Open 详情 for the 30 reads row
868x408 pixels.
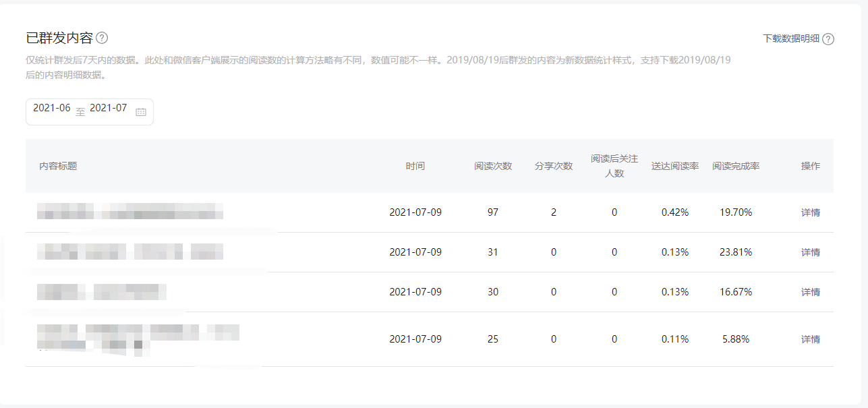(x=811, y=292)
